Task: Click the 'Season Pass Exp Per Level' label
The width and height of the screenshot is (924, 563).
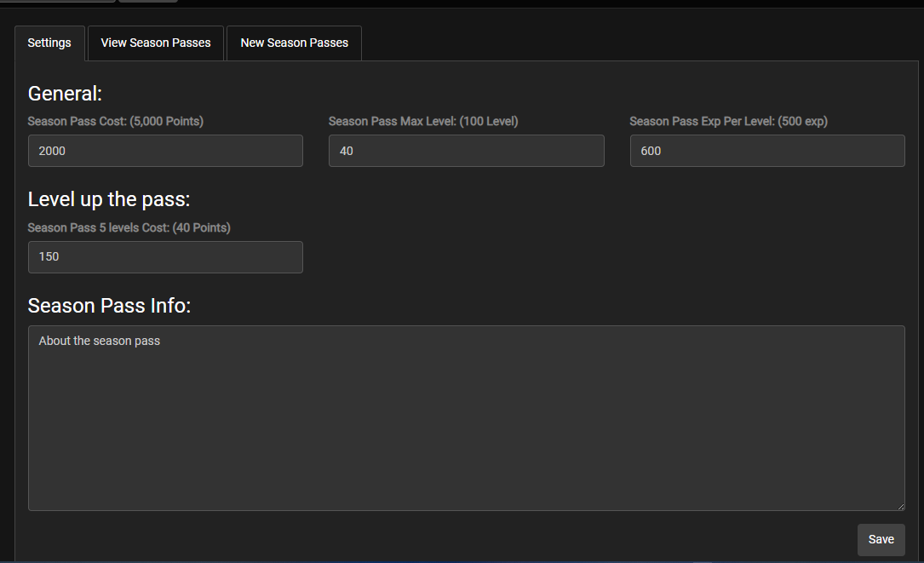Action: [728, 122]
